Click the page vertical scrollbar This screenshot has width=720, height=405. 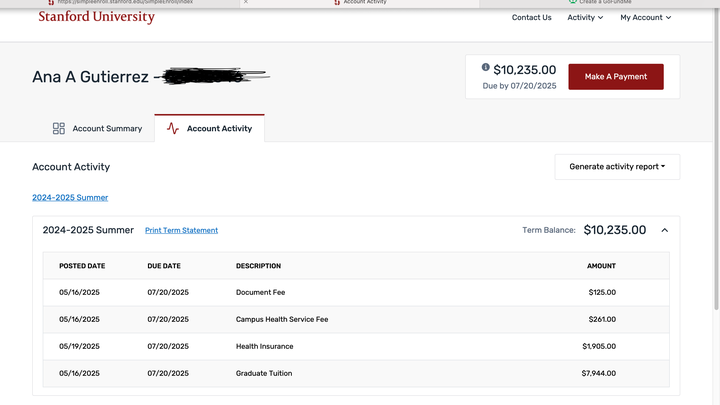tap(716, 161)
